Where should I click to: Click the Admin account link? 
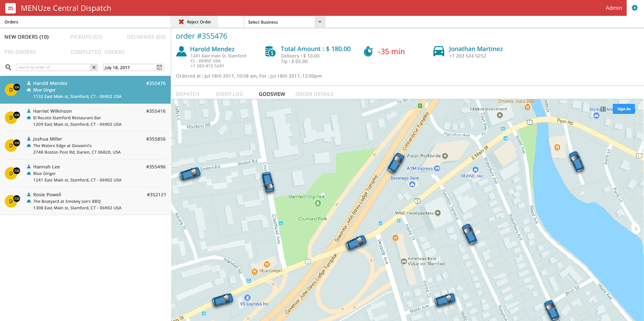613,8
